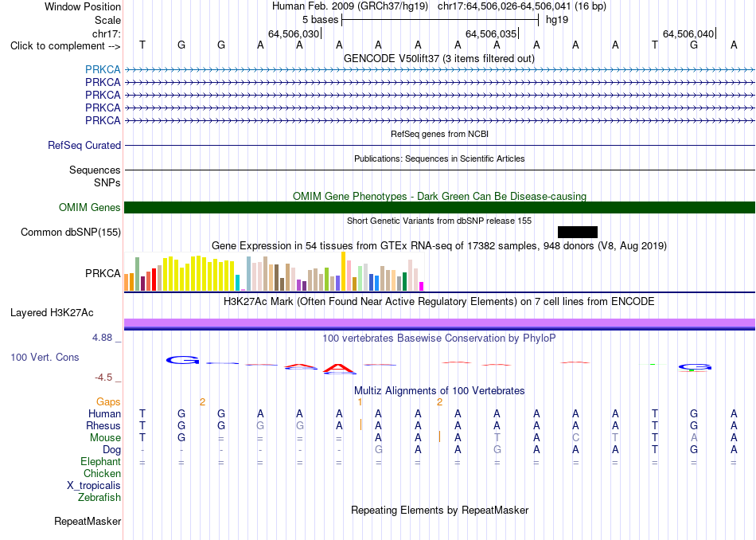Click the cyan bar in the GTEx chart

(238, 283)
